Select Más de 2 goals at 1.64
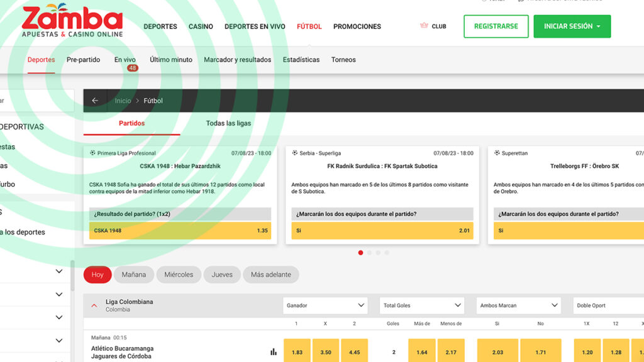 click(x=422, y=352)
